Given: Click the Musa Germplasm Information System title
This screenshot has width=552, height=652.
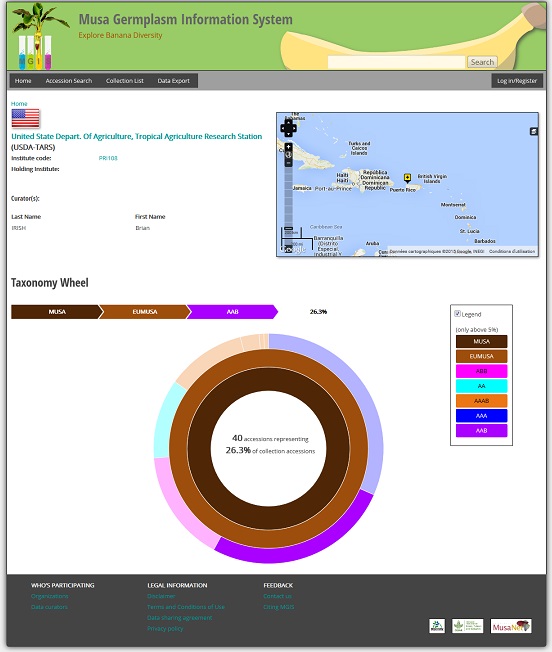Looking at the screenshot, I should pos(185,19).
